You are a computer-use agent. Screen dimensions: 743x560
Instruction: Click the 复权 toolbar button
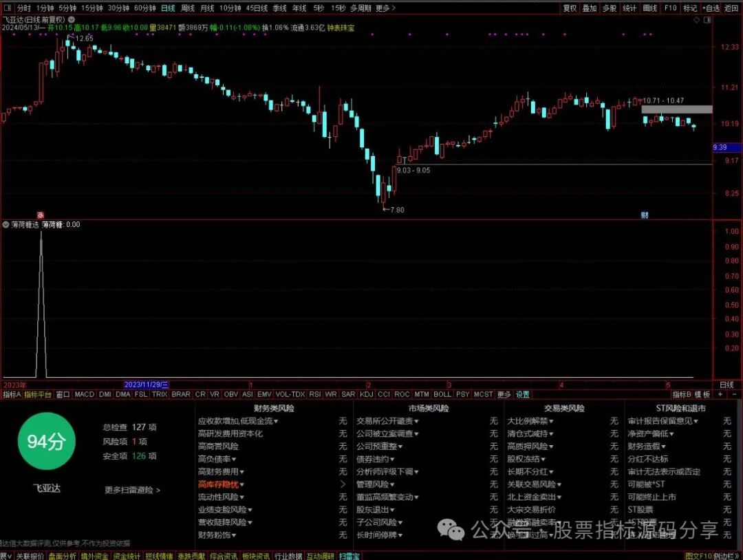570,8
